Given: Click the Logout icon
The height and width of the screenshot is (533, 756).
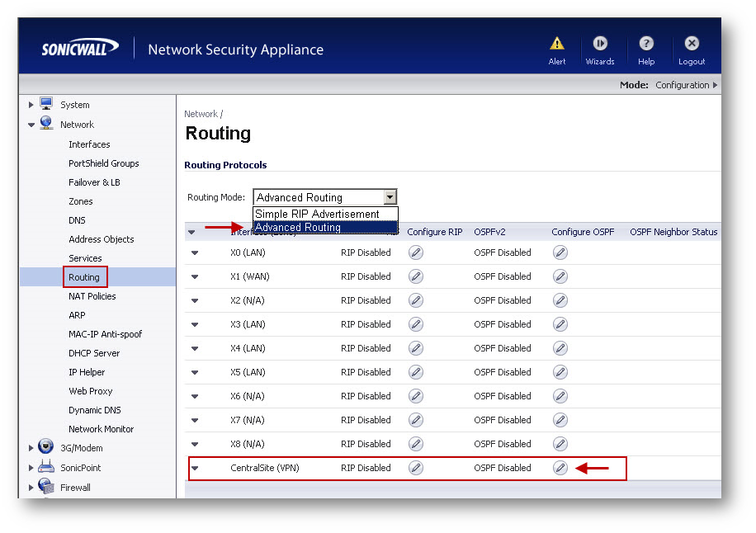Looking at the screenshot, I should (x=692, y=44).
